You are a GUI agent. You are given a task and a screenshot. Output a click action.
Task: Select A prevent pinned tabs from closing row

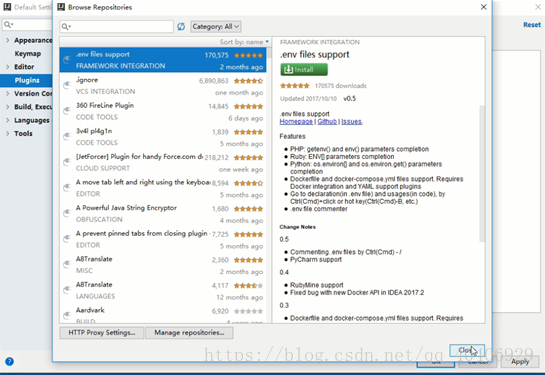tap(163, 239)
